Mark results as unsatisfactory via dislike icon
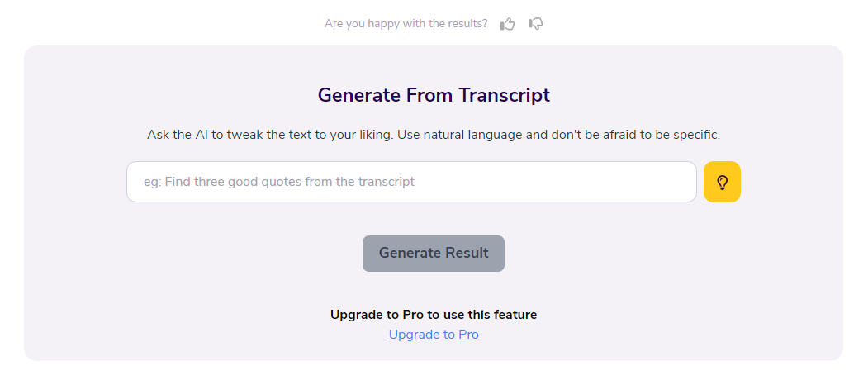Image resolution: width=868 pixels, height=390 pixels. (x=535, y=24)
